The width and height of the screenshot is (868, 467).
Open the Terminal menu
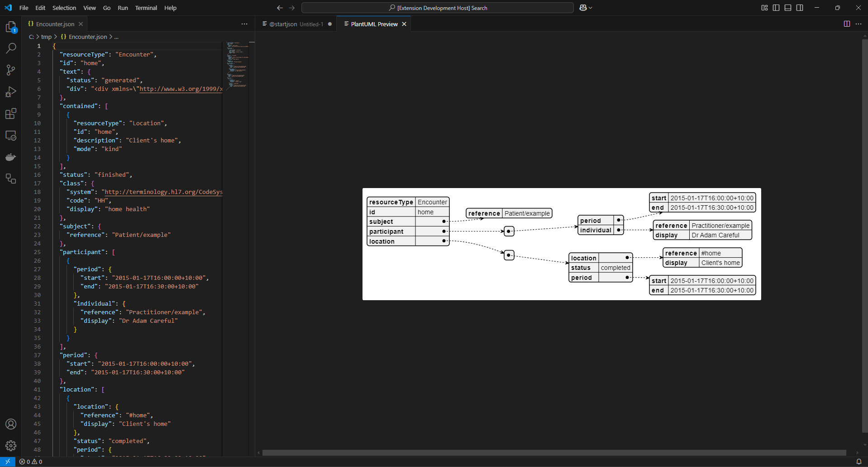coord(146,8)
